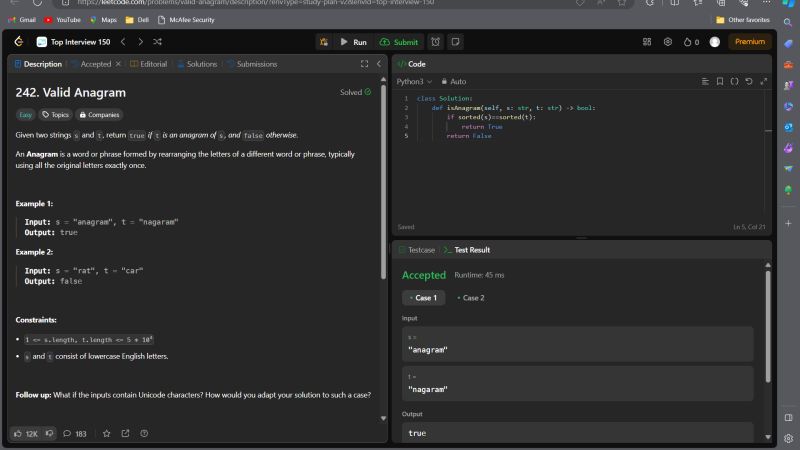
Task: Select Case 1 result
Action: 423,298
